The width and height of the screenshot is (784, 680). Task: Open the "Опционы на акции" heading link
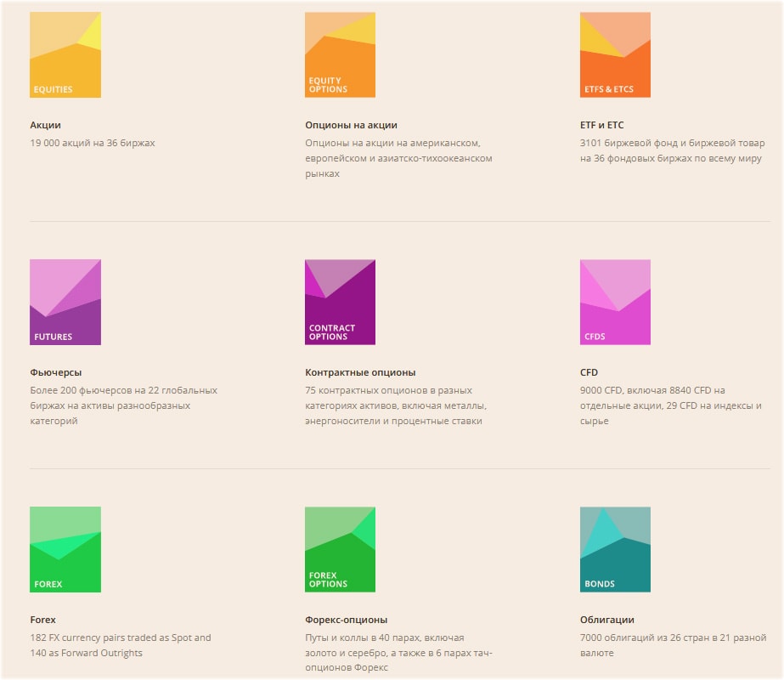click(x=351, y=125)
